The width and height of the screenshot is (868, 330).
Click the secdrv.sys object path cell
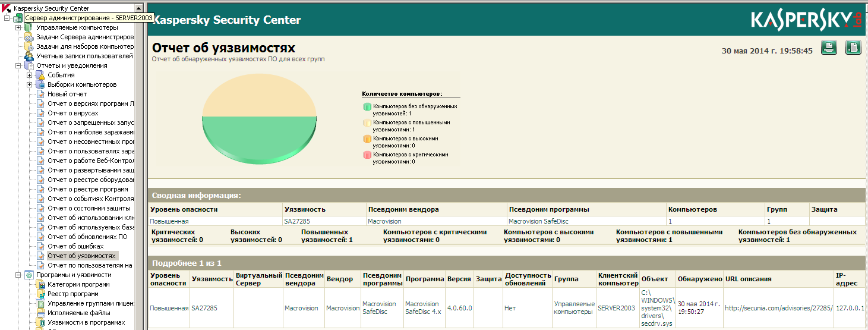tap(657, 308)
